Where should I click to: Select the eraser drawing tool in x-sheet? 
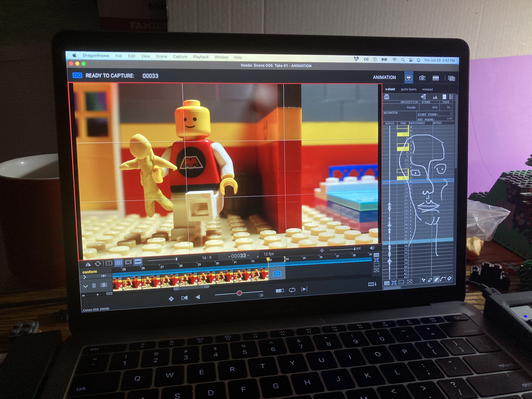tap(449, 278)
